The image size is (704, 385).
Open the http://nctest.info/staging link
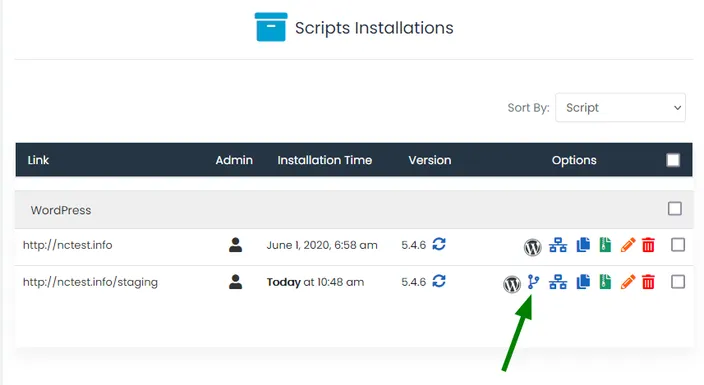tap(90, 282)
